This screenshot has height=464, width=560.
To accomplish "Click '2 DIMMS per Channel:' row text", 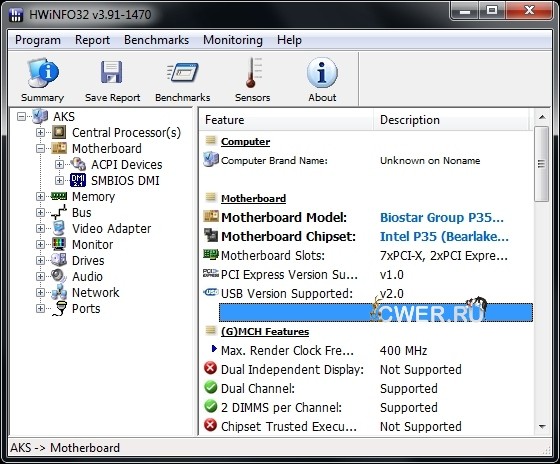I will click(281, 408).
